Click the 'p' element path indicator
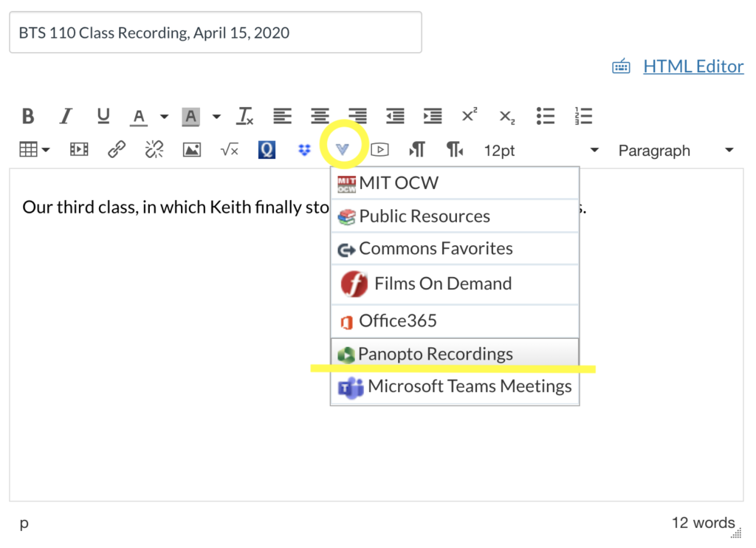The image size is (756, 548). [x=24, y=524]
